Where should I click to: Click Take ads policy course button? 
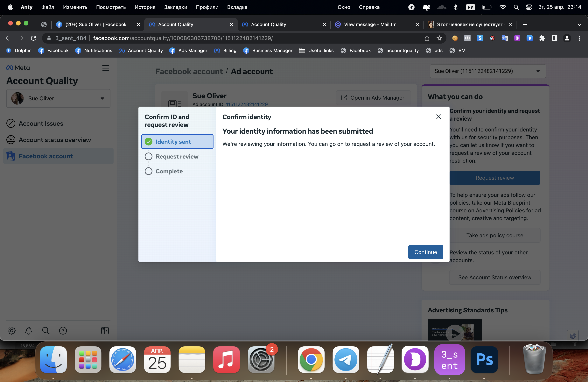point(495,235)
